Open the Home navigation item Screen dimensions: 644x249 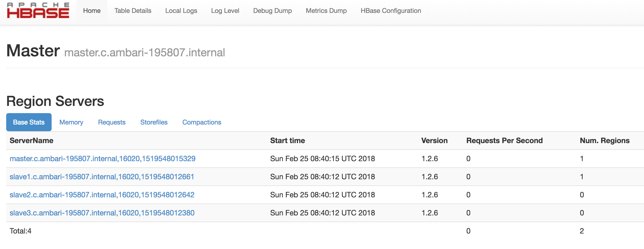pos(92,11)
